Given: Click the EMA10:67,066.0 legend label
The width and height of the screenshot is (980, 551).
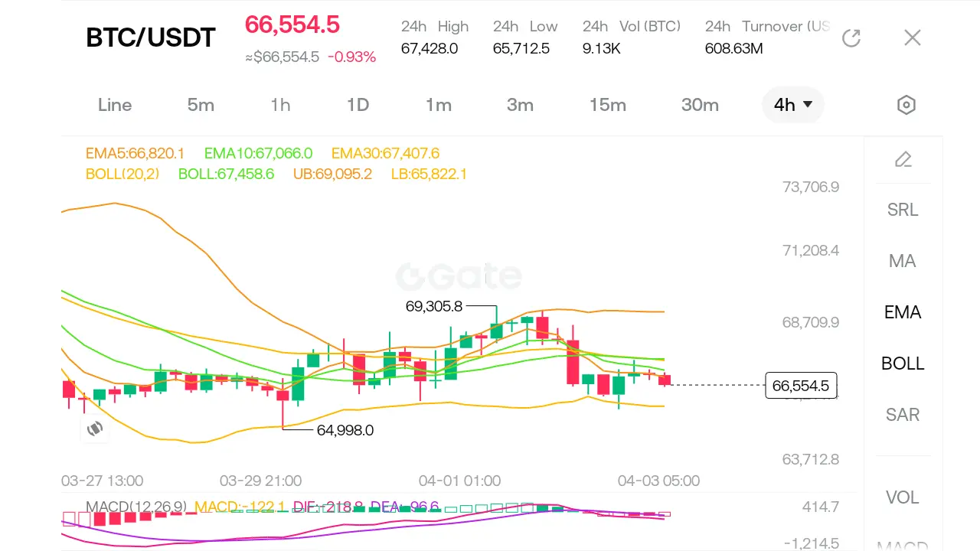Looking at the screenshot, I should (259, 153).
